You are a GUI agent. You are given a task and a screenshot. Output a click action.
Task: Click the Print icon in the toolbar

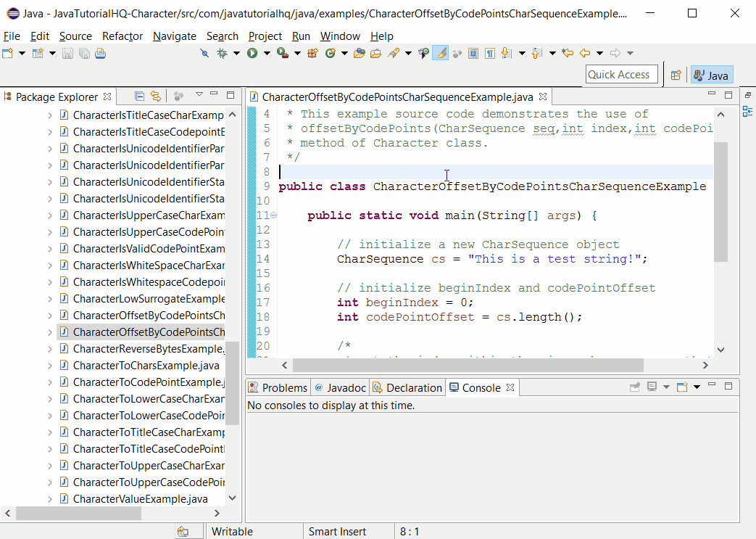[100, 53]
